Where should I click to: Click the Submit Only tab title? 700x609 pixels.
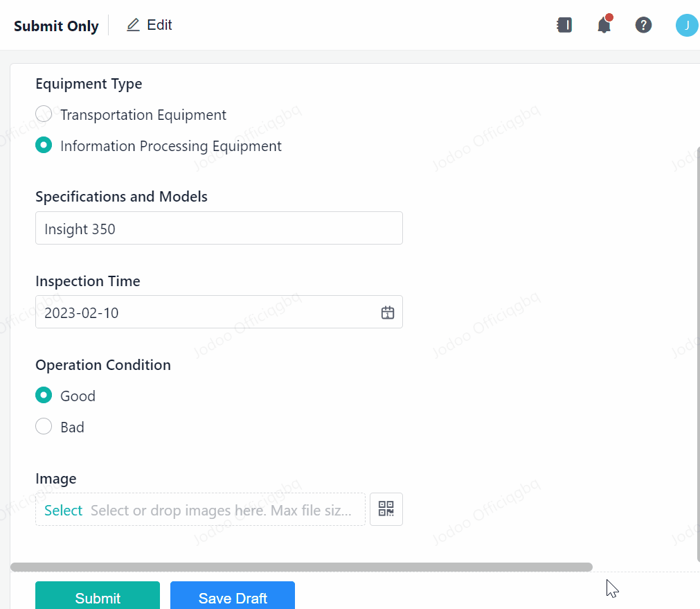[56, 26]
